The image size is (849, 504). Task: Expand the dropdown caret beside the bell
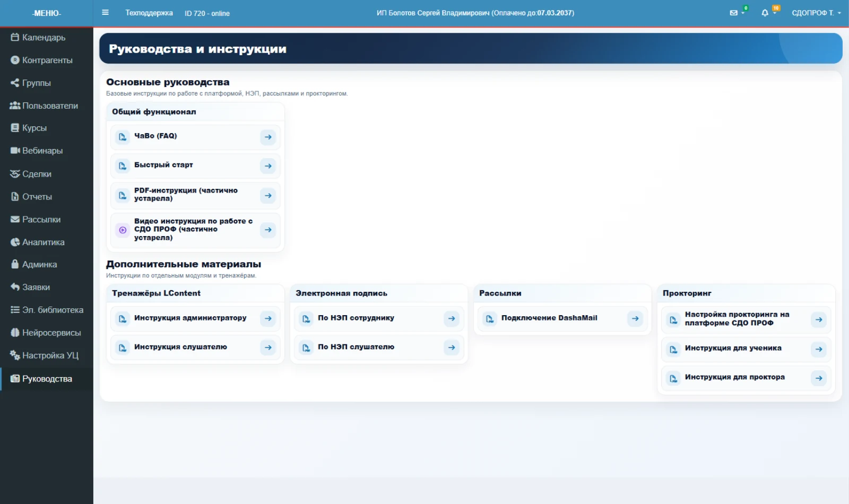[x=775, y=13]
